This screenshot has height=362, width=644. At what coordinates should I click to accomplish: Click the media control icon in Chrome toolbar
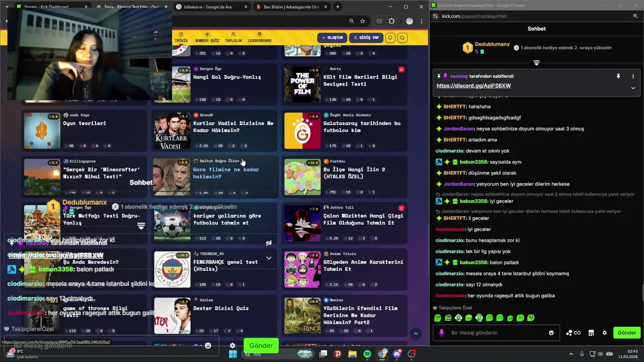pos(379,21)
